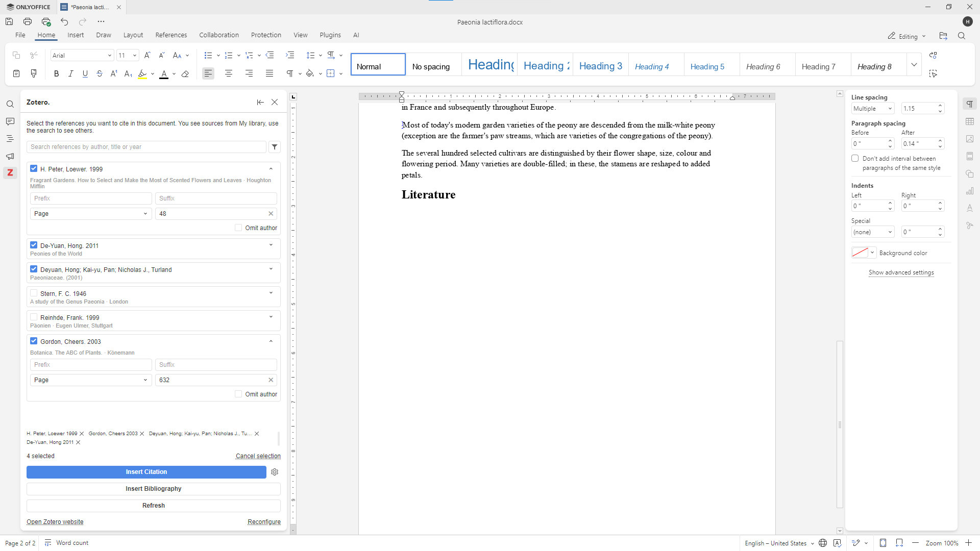Open Table settings in right sidebar
The image size is (980, 551).
pyautogui.click(x=970, y=121)
